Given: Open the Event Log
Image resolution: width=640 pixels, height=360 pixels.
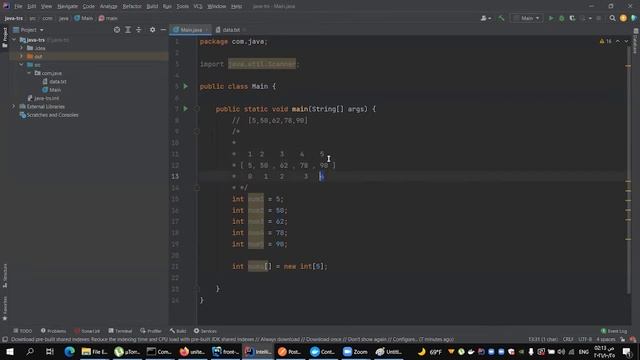Looking at the screenshot, I should click(x=614, y=331).
